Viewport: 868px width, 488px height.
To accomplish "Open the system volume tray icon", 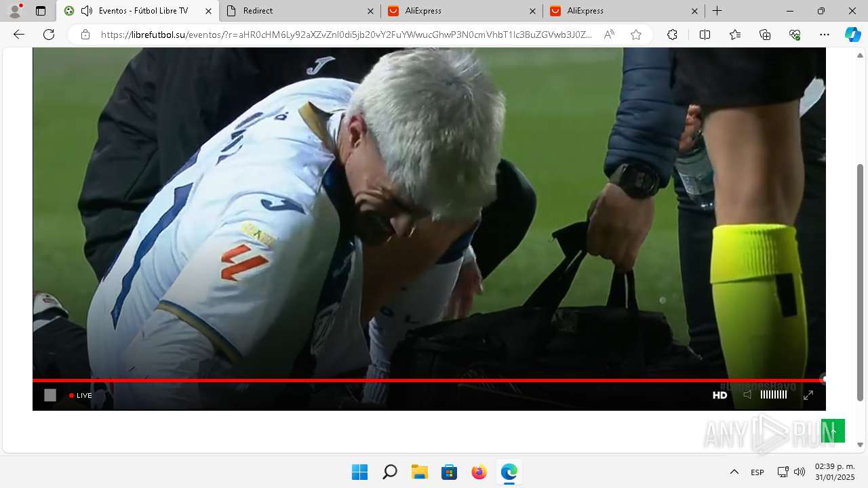I will [800, 472].
